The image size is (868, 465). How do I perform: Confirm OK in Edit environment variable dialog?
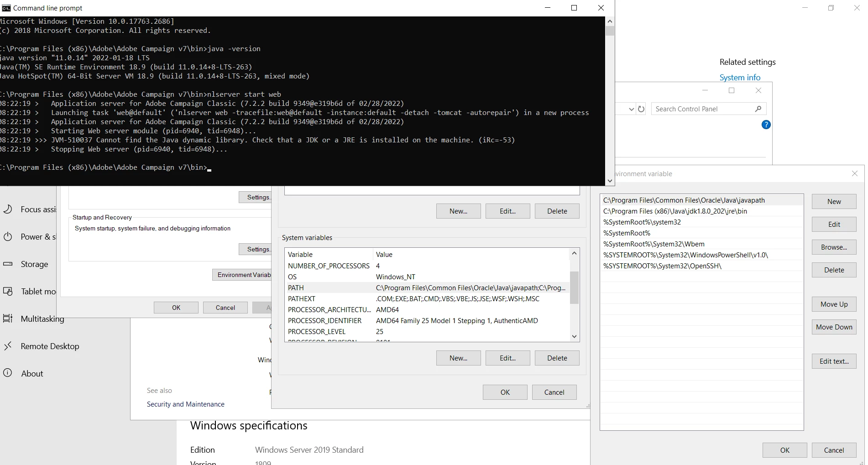click(784, 450)
